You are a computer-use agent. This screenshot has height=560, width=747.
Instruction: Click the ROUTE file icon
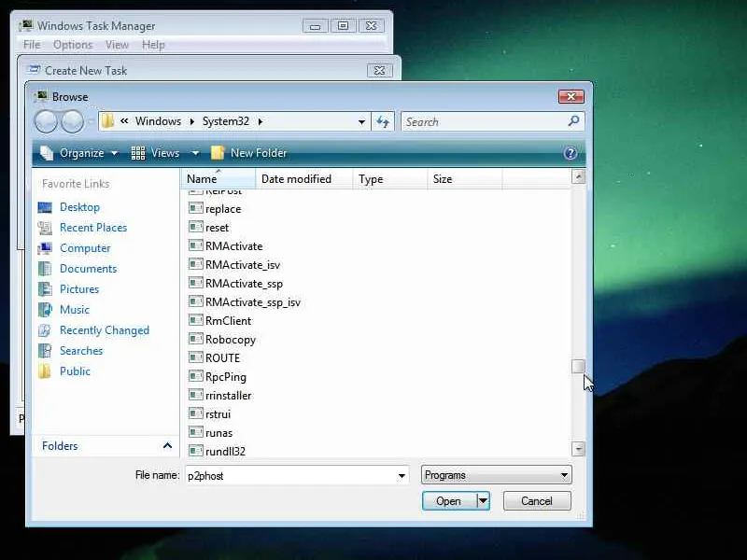coord(195,357)
